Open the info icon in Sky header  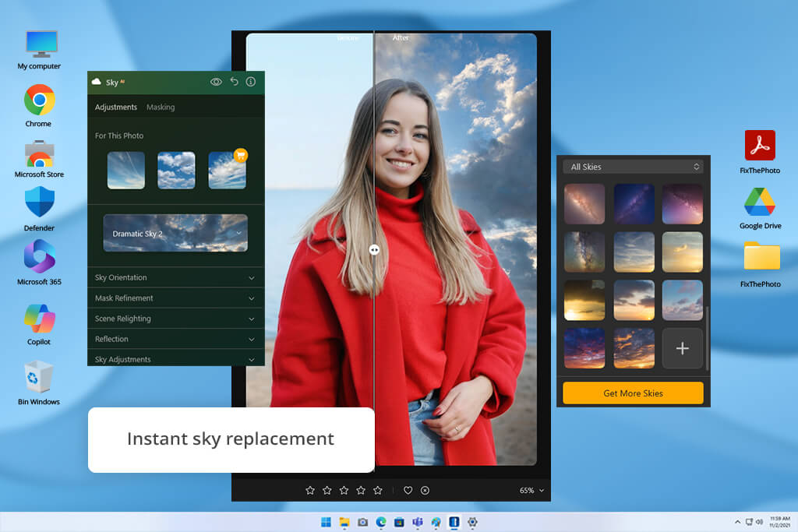tap(251, 81)
